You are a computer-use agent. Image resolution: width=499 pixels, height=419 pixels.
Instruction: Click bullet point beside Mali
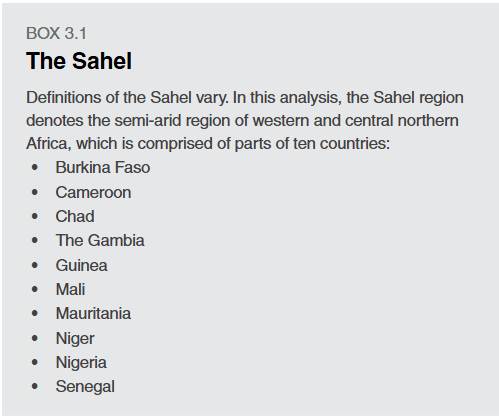pyautogui.click(x=35, y=289)
